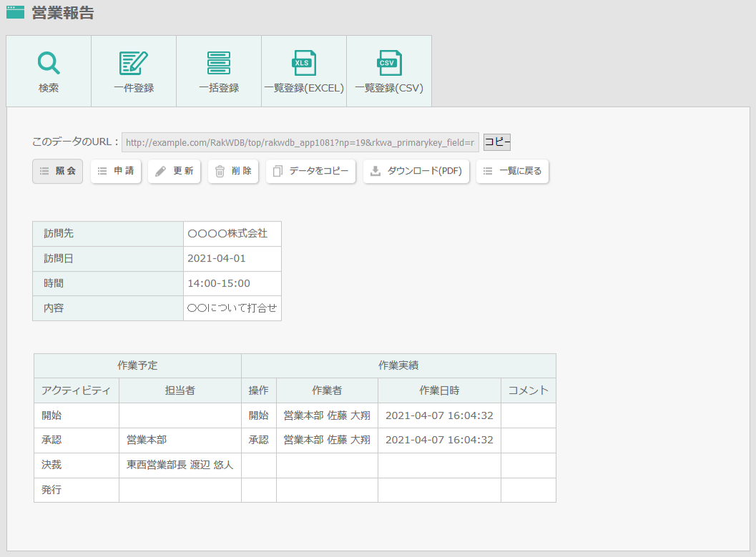
Task: Click the 〇〇について打合せ value
Action: [x=232, y=308]
